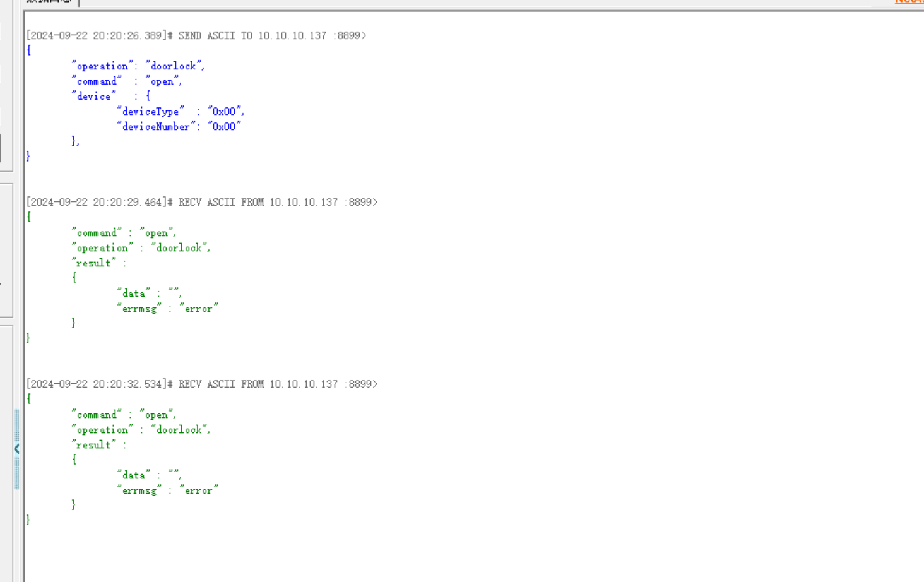
Task: Click "command" : "open" in the 20:20:32.534 response
Action: pos(124,415)
